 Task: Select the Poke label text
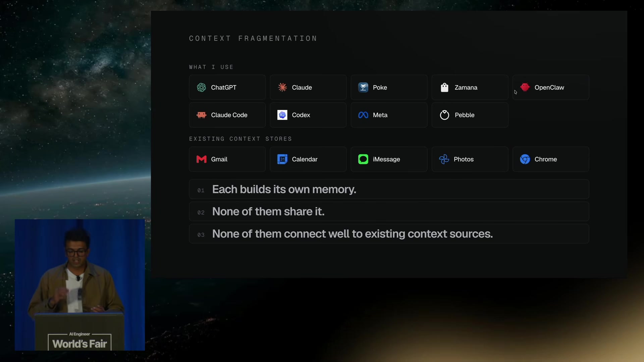380,87
